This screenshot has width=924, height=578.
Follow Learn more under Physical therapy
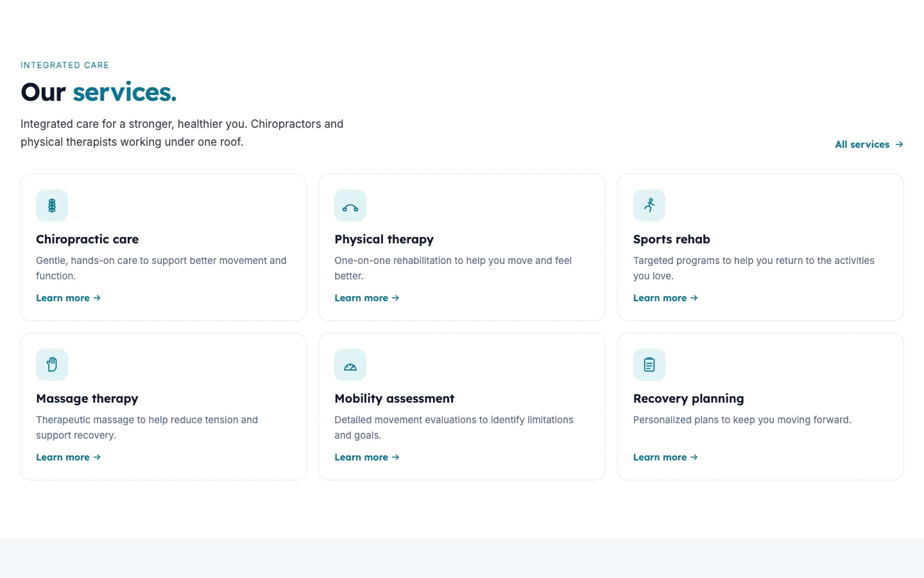tap(367, 298)
